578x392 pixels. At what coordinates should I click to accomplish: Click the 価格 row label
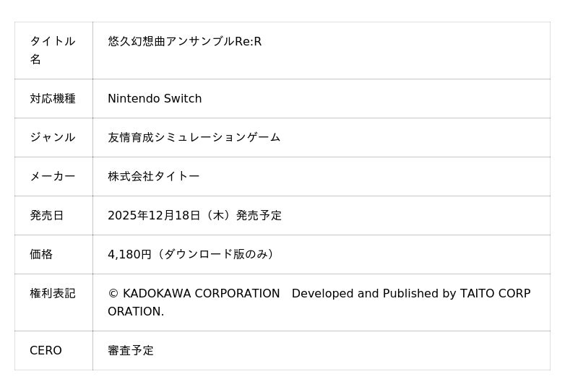click(x=41, y=255)
